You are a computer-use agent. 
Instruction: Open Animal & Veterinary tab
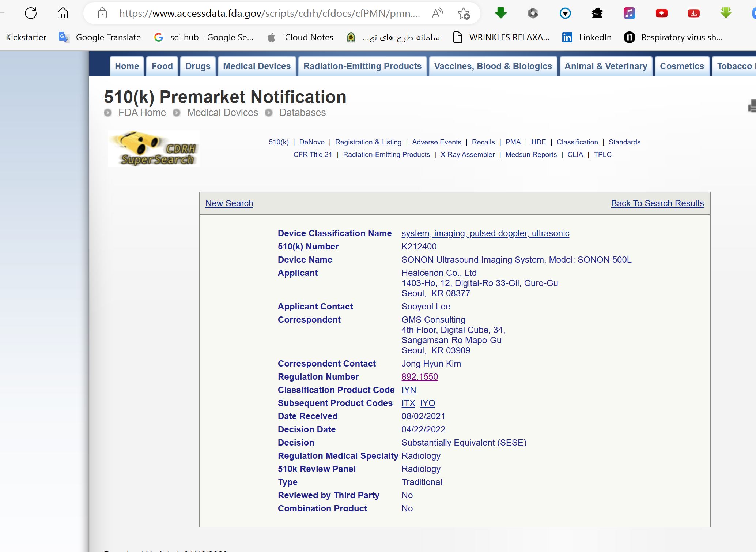point(606,66)
